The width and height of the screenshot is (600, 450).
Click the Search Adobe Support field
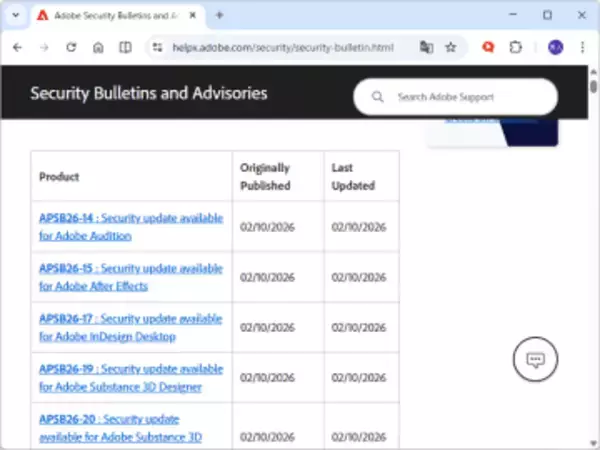(465, 97)
